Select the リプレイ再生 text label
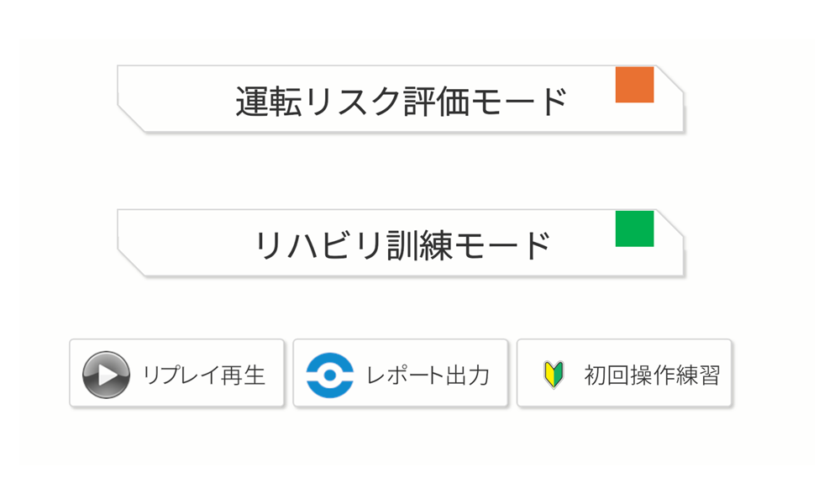This screenshot has height=504, width=840. (204, 375)
